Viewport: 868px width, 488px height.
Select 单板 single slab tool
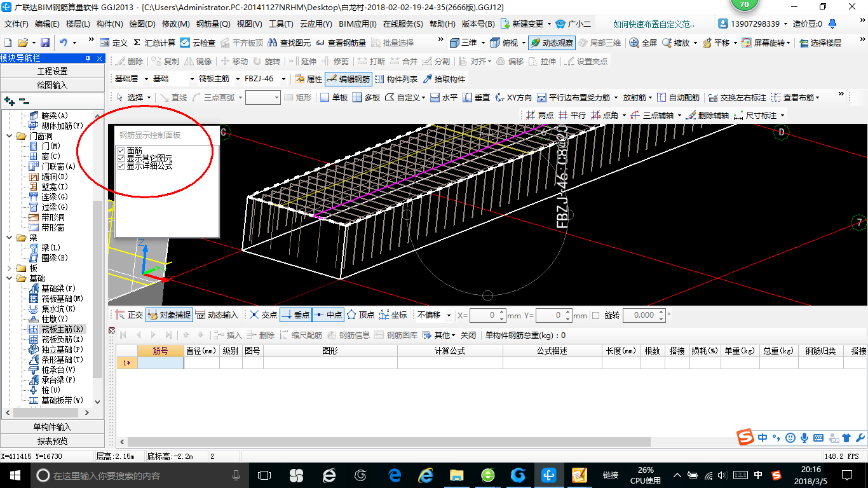coord(334,97)
